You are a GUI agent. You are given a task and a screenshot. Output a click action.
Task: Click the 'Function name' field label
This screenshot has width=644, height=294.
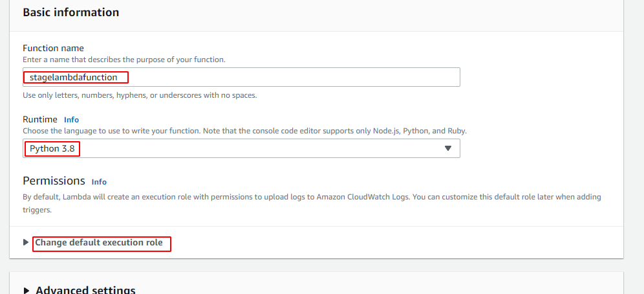click(x=53, y=48)
